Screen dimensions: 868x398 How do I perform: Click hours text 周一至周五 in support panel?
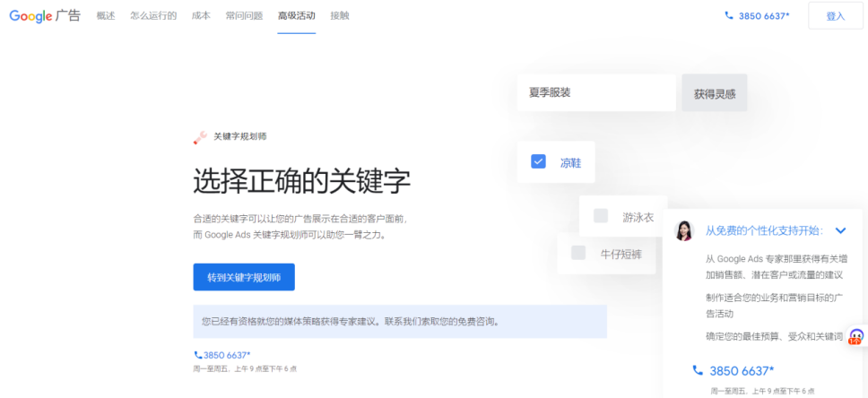pyautogui.click(x=762, y=390)
